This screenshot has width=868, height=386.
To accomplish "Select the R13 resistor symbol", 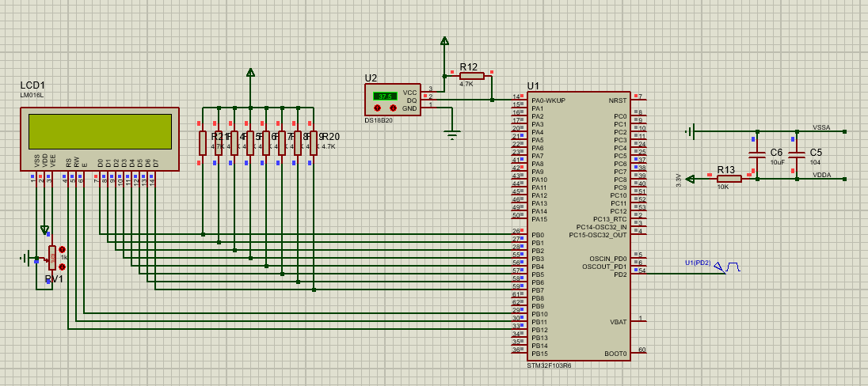I will click(x=729, y=179).
